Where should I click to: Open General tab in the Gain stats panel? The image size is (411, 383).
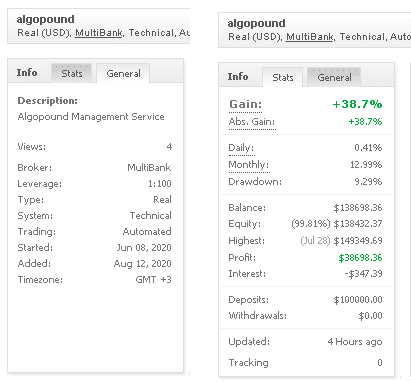pos(334,77)
